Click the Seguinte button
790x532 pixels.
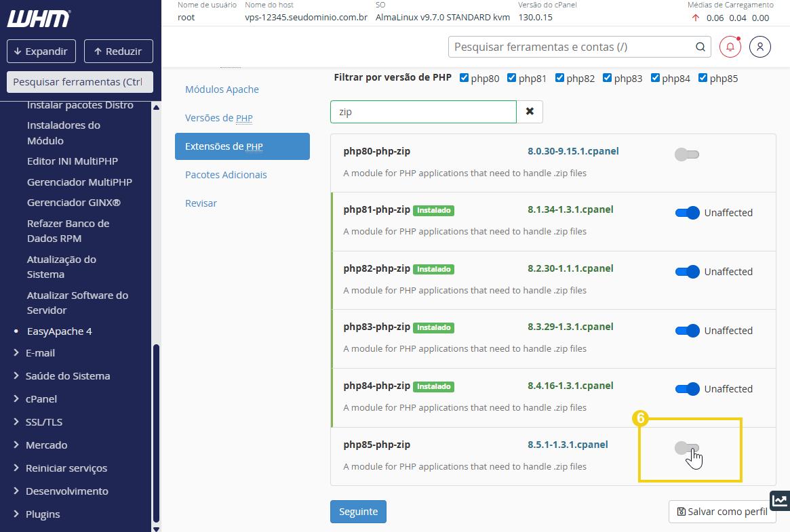pos(358,512)
